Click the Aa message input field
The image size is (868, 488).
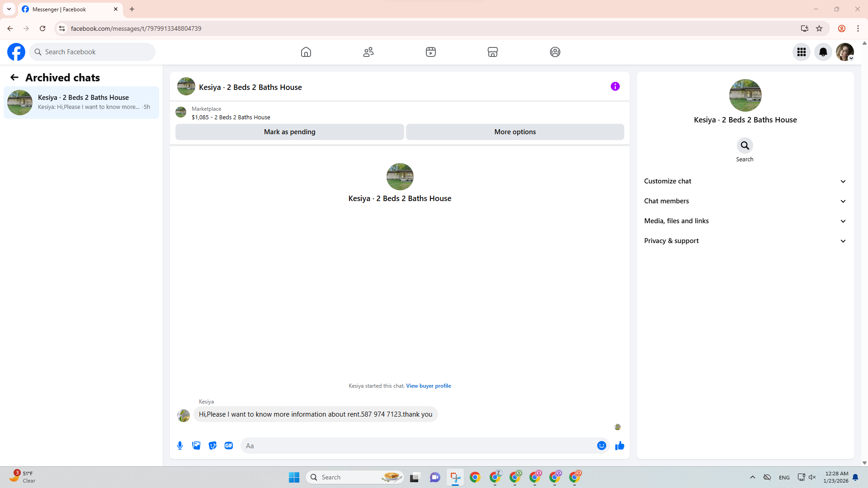[418, 446]
